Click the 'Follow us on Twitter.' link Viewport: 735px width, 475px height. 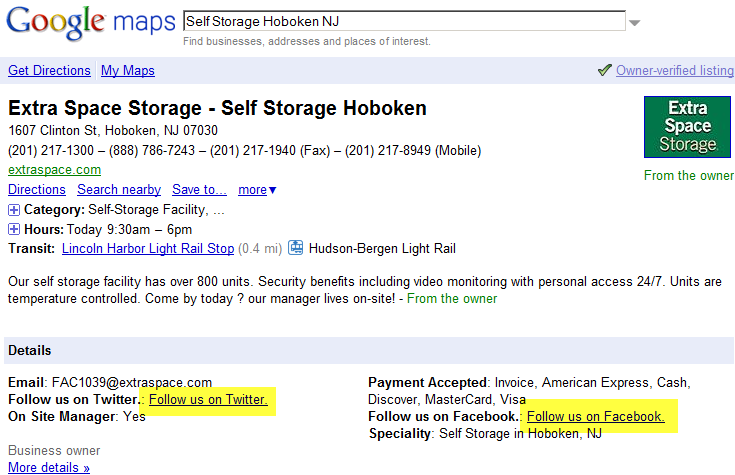[x=208, y=400]
